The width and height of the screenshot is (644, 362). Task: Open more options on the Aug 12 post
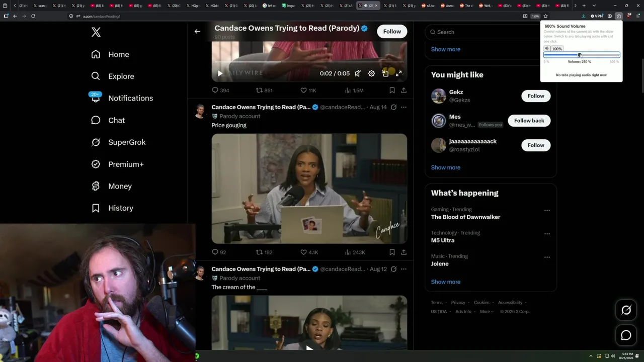[404, 269]
